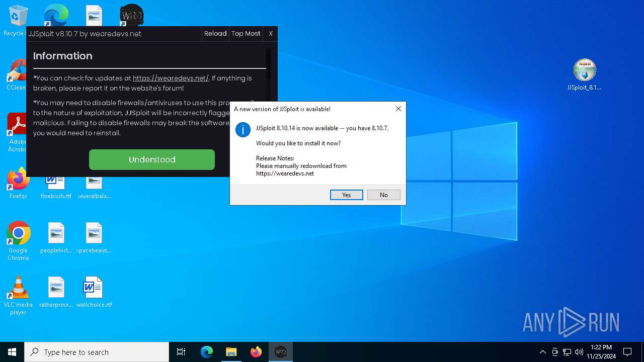This screenshot has width=644, height=362.
Task: Close the new version available dialog
Action: coord(398,109)
